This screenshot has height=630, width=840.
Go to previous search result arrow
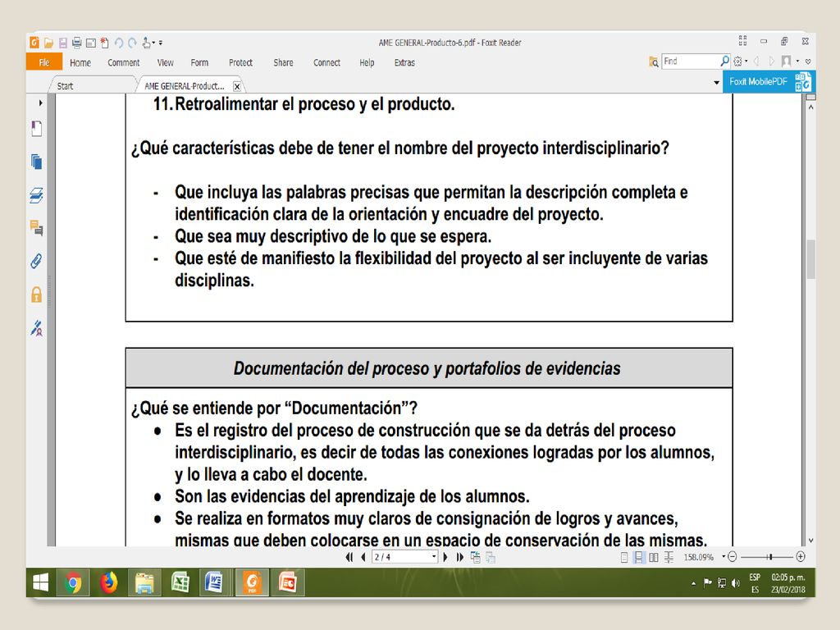tap(756, 61)
